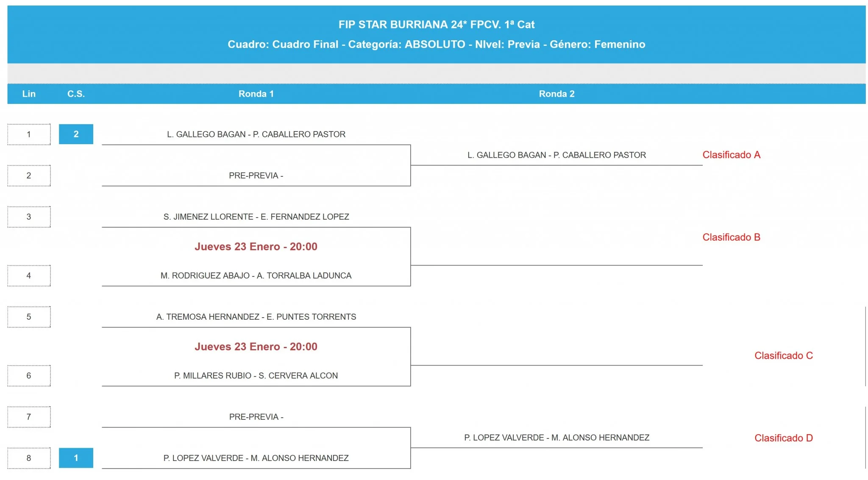Select S. JIMENEZ LLORENTE - E. FERNANDEZ LOPEZ pair
This screenshot has width=868, height=480.
pyautogui.click(x=256, y=217)
